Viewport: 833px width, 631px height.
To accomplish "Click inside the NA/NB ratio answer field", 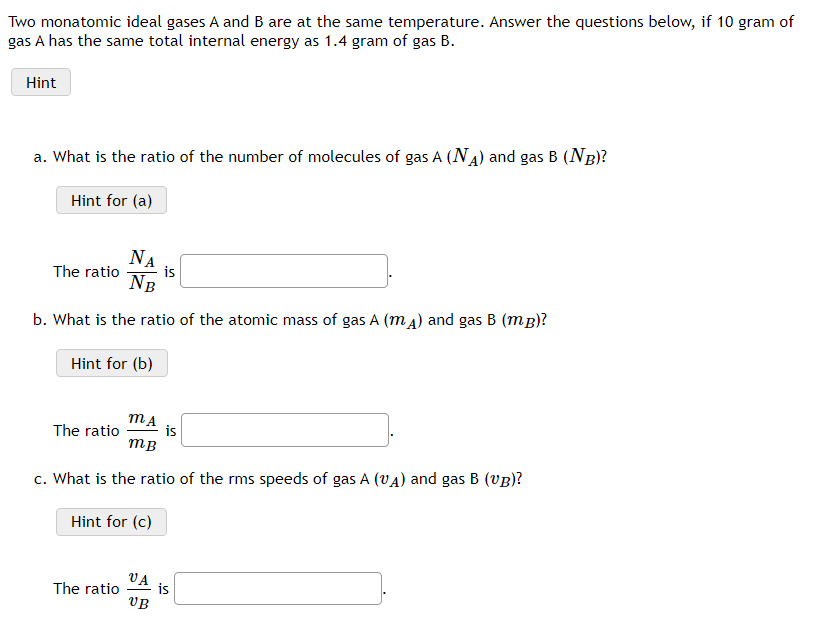I will click(x=284, y=270).
